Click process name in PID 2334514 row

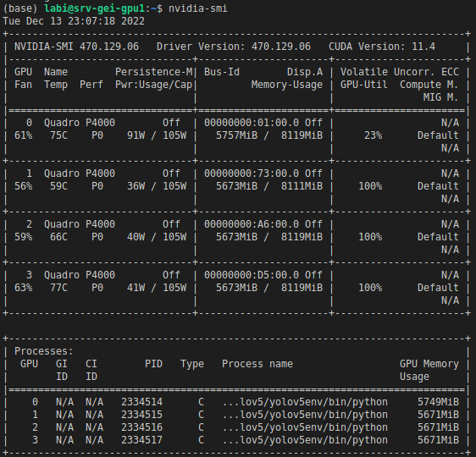[x=305, y=402]
